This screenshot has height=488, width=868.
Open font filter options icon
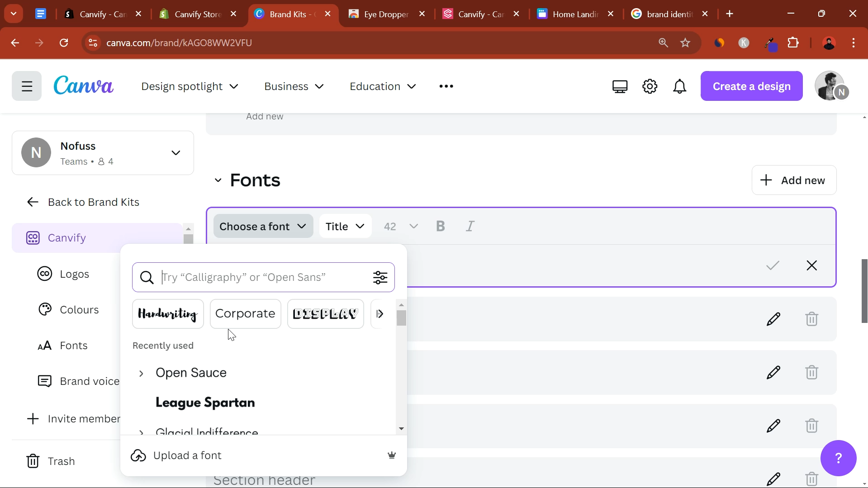point(380,277)
